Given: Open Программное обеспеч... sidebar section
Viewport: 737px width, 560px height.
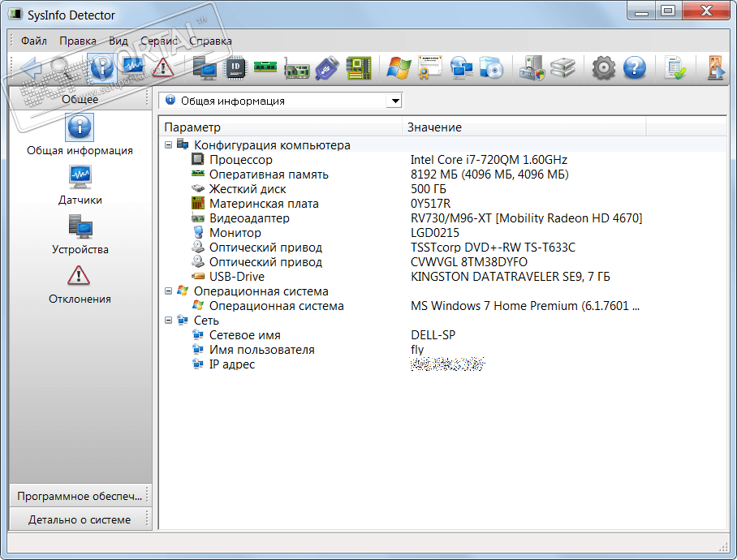Looking at the screenshot, I should [x=80, y=496].
